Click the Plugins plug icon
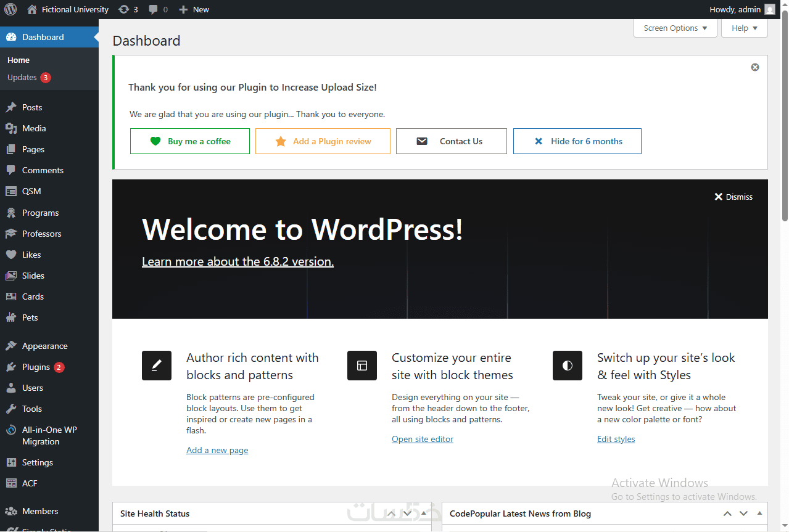The image size is (789, 532). pyautogui.click(x=10, y=367)
